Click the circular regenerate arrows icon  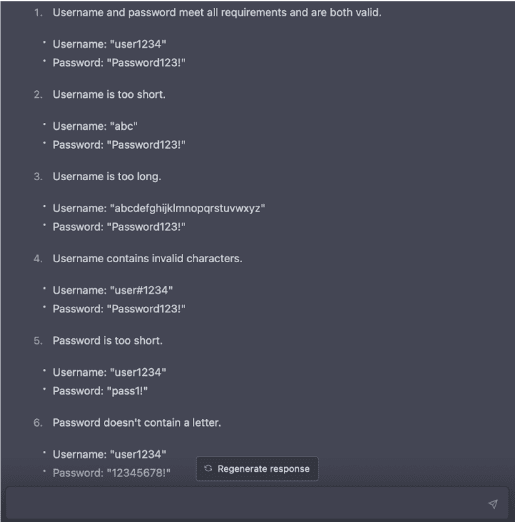pyautogui.click(x=208, y=468)
